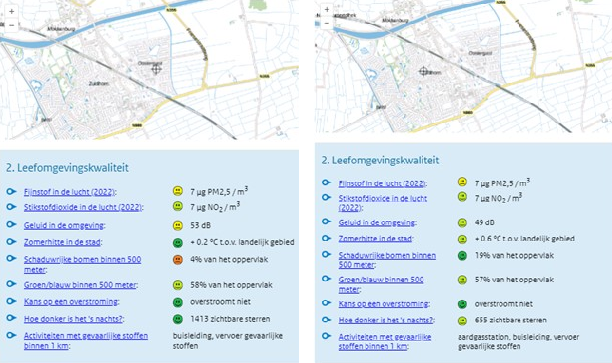Open left panel 'Groen/blauw binnen 500 meter' link

pyautogui.click(x=80, y=285)
